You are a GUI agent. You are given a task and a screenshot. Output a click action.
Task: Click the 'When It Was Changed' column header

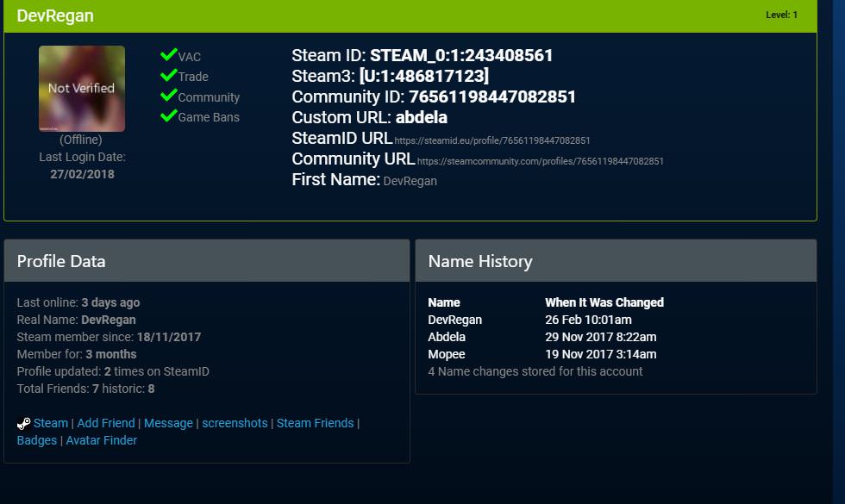(x=604, y=302)
